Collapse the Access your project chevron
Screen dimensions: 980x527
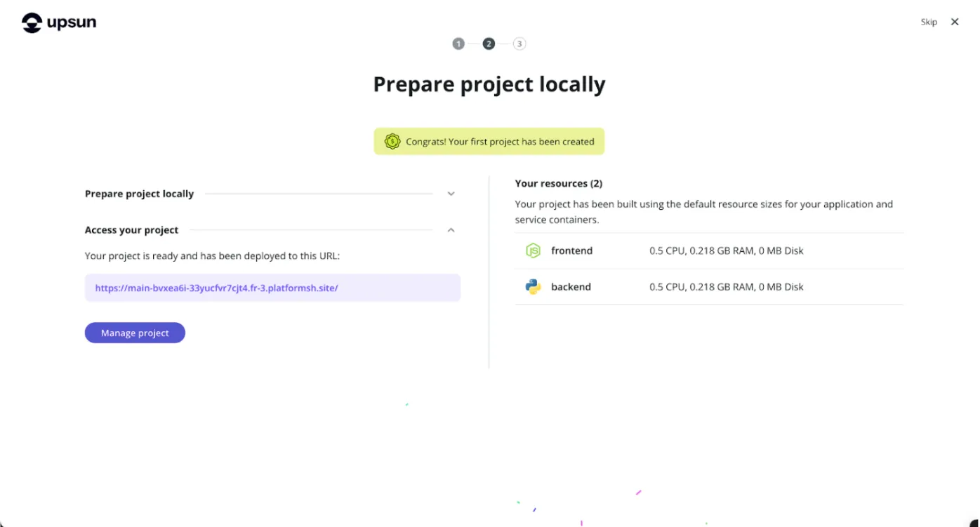point(451,230)
